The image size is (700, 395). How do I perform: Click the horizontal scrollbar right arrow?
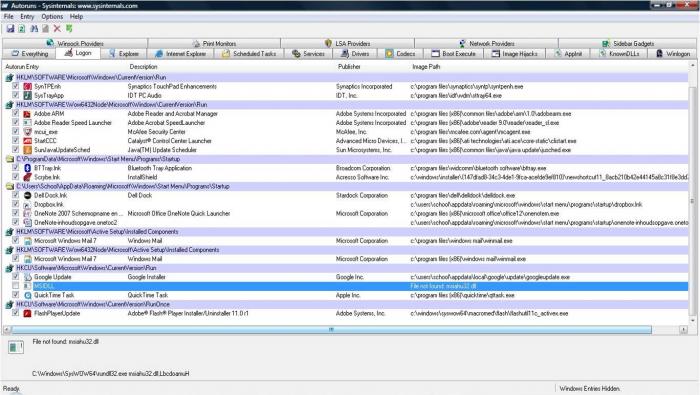point(683,329)
